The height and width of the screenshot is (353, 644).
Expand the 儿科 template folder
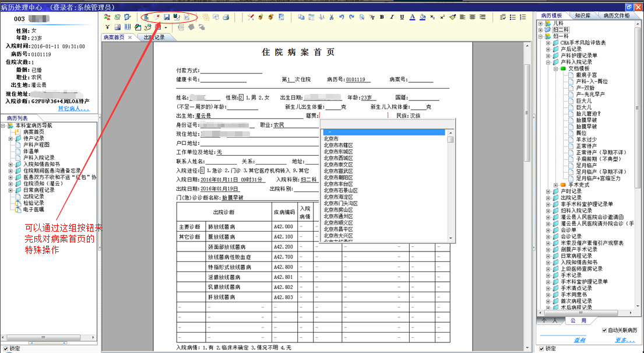540,23
